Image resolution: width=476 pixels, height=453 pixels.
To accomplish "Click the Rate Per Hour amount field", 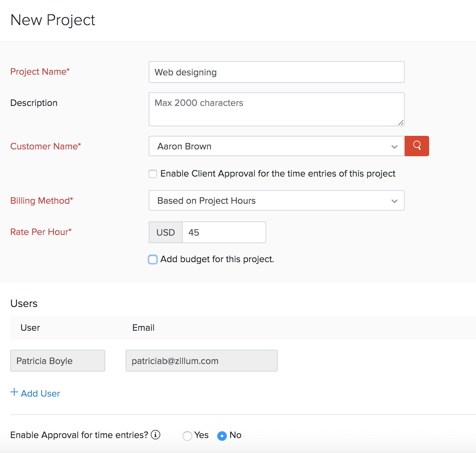I will coord(224,232).
